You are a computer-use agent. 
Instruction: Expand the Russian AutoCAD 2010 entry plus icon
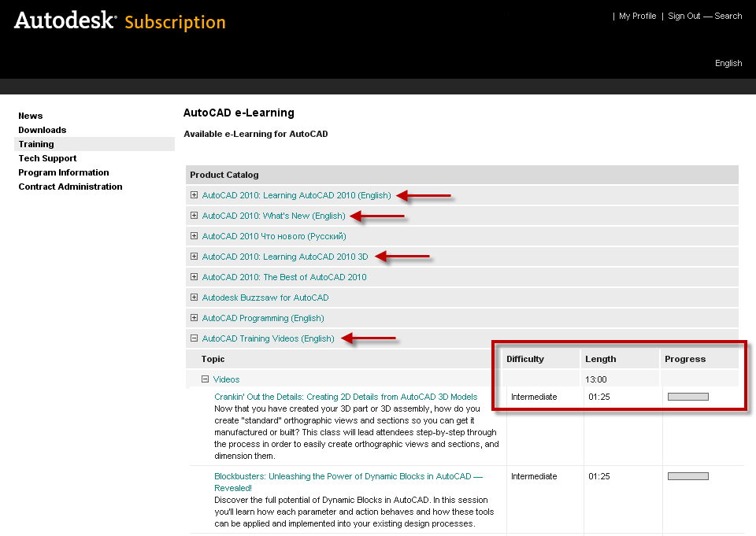coord(194,235)
